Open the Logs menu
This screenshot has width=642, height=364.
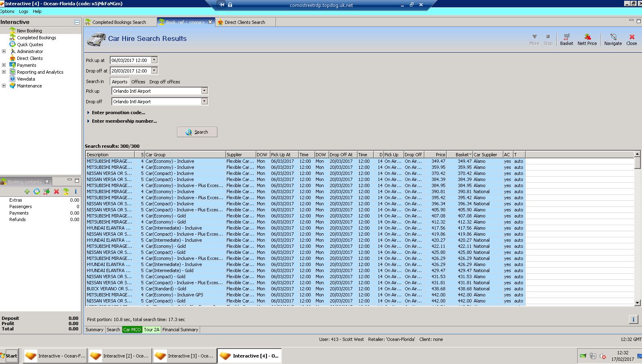[23, 11]
